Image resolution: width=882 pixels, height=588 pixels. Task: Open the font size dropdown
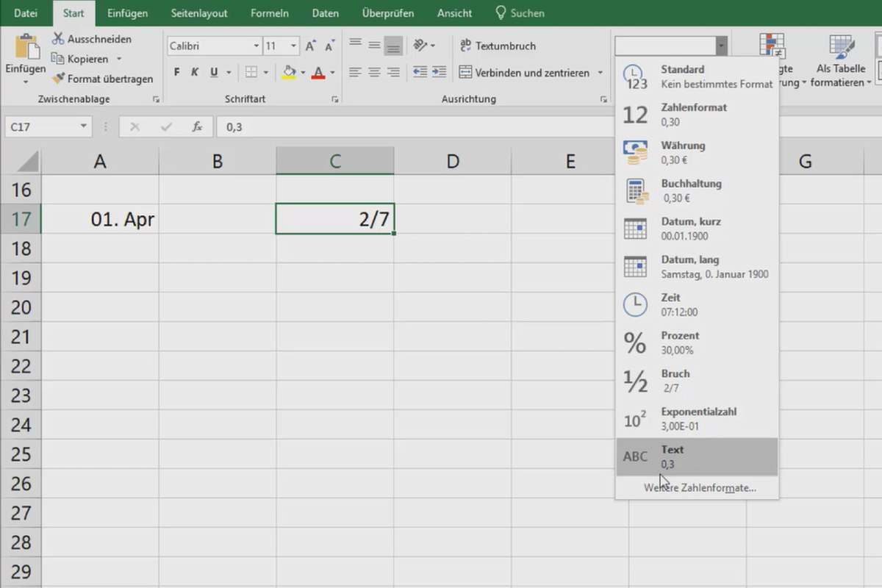coord(293,46)
